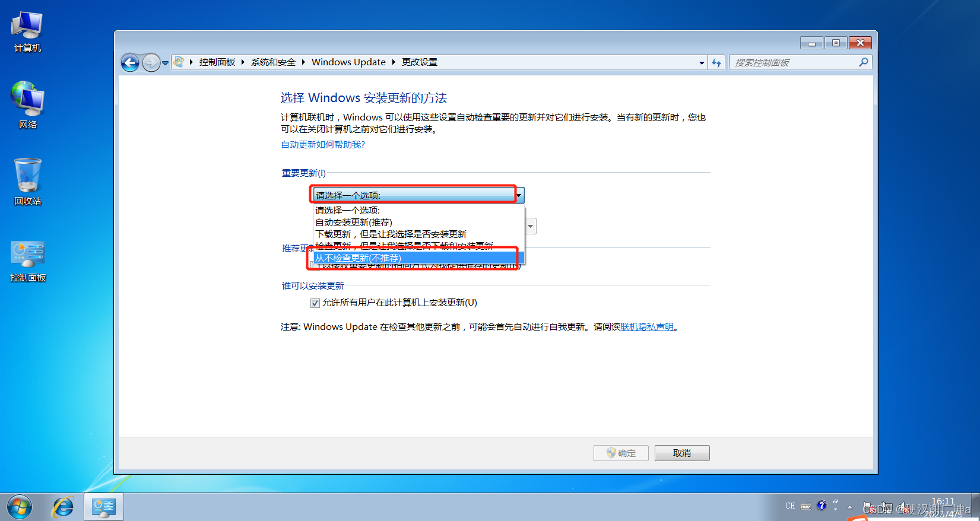Click the 确定 button
980x521 pixels.
point(621,453)
